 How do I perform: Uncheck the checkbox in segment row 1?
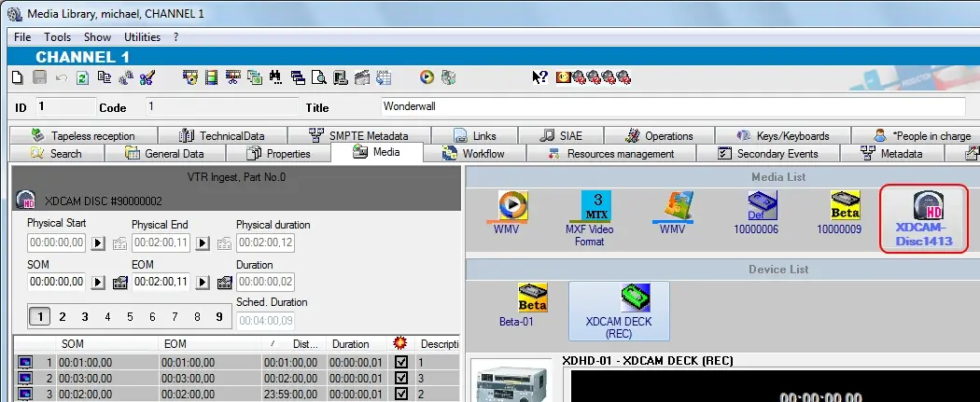(401, 362)
